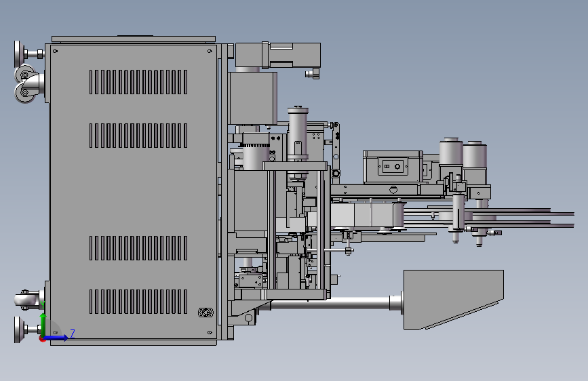588x381 pixels.
Task: Select the upper leveling foot pad on the cabinet
Action: pyautogui.click(x=19, y=54)
